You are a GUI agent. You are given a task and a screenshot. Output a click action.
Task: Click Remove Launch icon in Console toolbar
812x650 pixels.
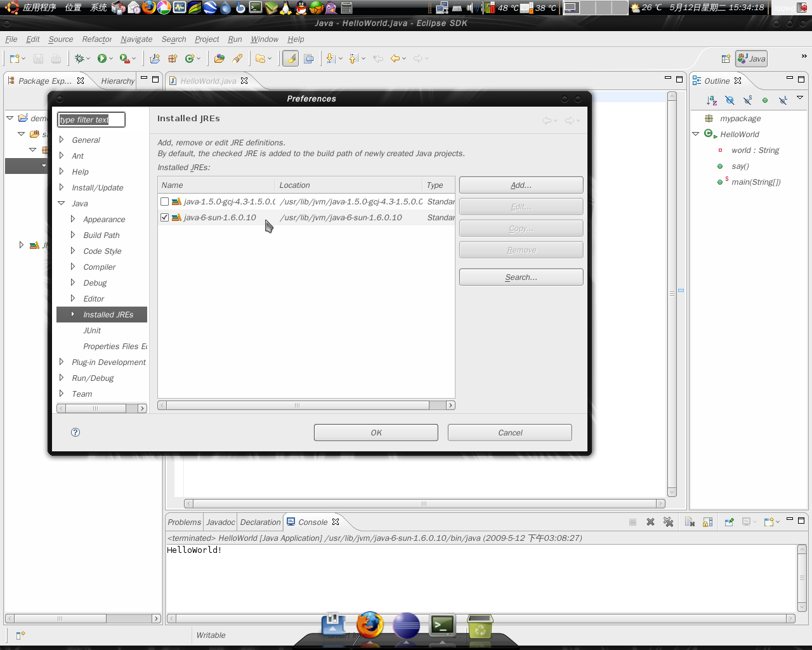(650, 522)
